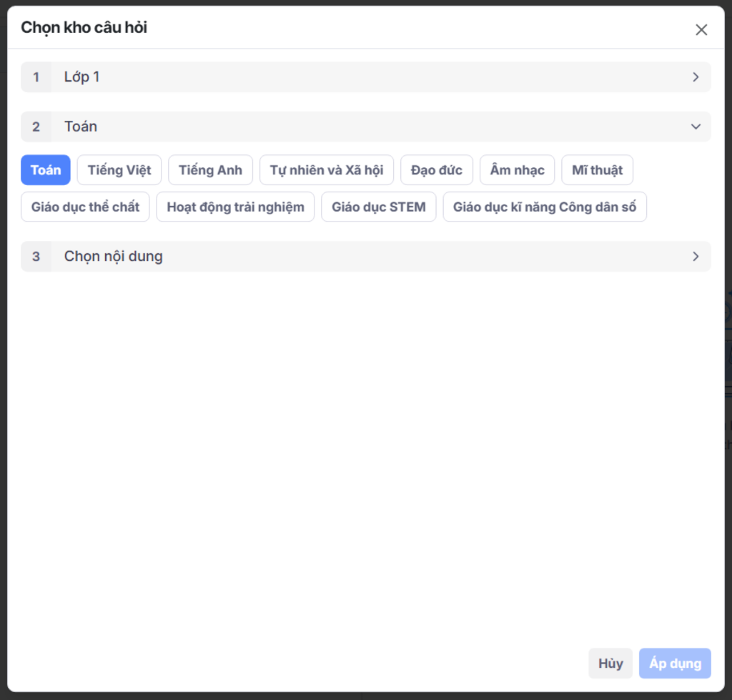
Task: Select Giáo dục thể chất subject
Action: [x=85, y=207]
